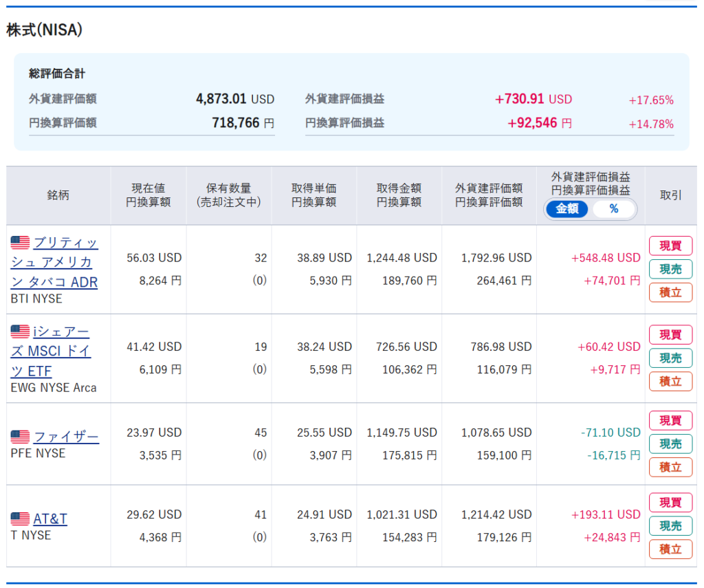Viewport: 704px width, 588px height.
Task: Click the US flag icon beside AT&T
Action: (20, 519)
